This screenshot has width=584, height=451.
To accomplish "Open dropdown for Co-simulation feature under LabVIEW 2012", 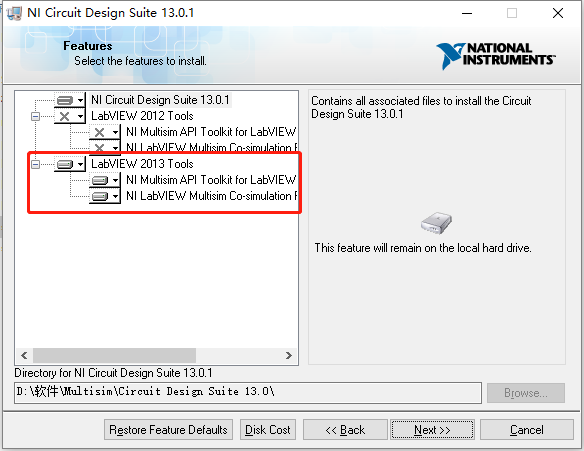I will click(x=105, y=148).
